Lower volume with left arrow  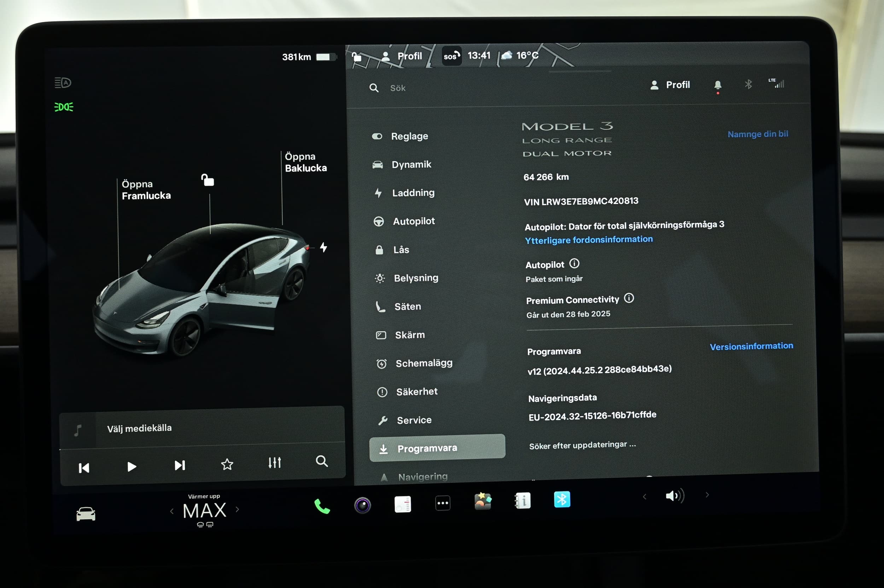644,497
